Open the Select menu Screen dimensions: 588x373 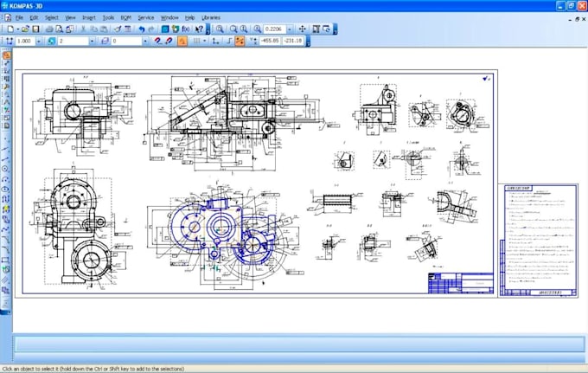(x=51, y=17)
